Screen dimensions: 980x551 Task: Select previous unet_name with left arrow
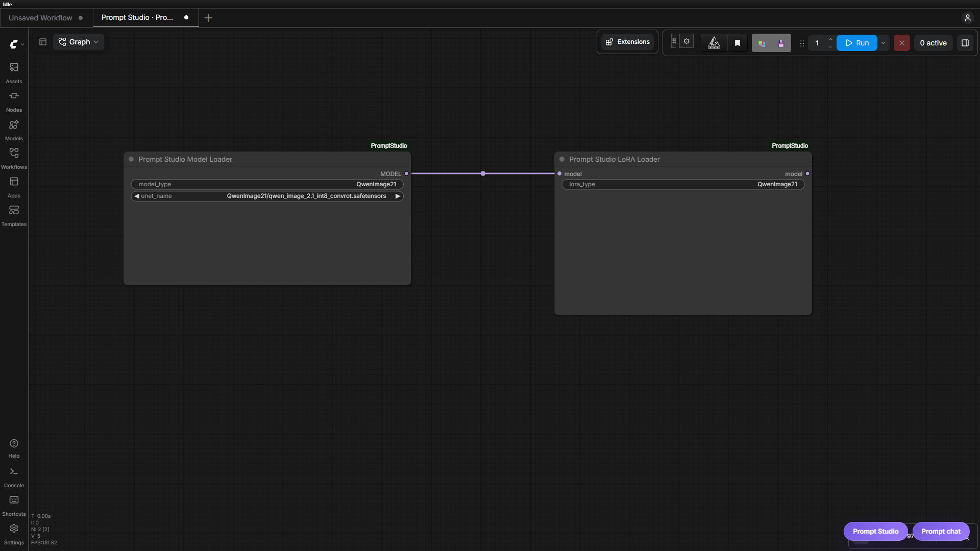click(x=136, y=196)
